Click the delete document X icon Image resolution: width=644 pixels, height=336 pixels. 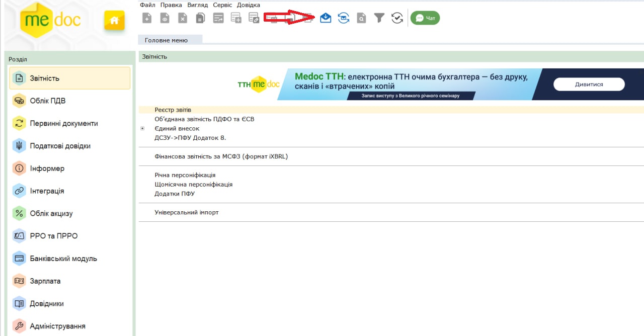[x=183, y=18]
